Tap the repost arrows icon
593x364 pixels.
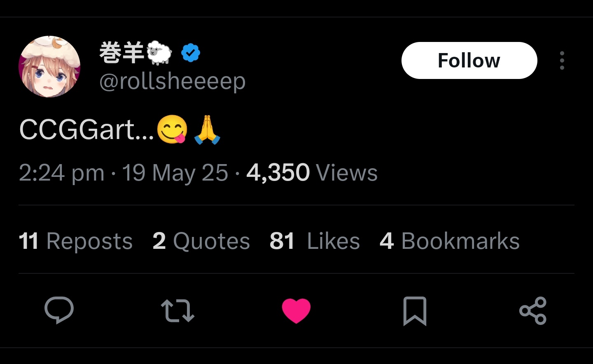177,311
